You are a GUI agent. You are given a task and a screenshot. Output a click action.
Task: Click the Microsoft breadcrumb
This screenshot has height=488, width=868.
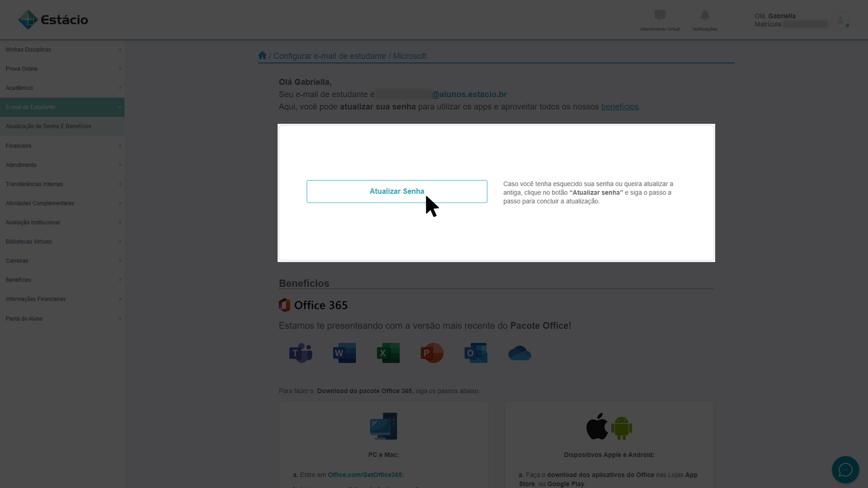click(410, 56)
